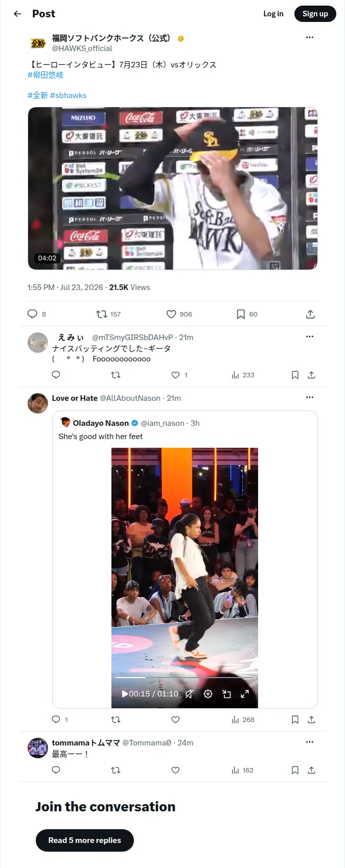Play the embedded dance video
345x868 pixels.
point(125,694)
